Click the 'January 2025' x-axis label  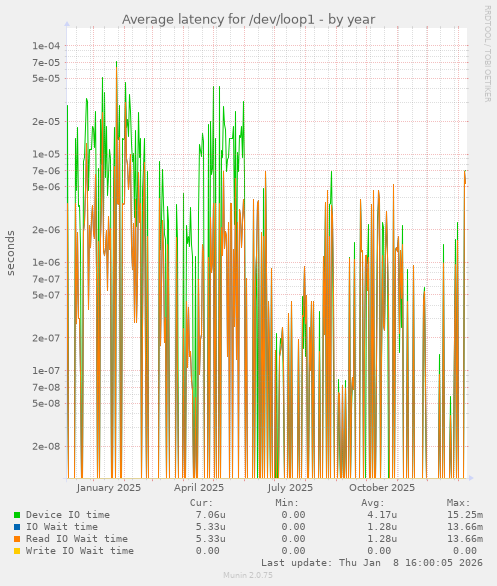(x=109, y=488)
